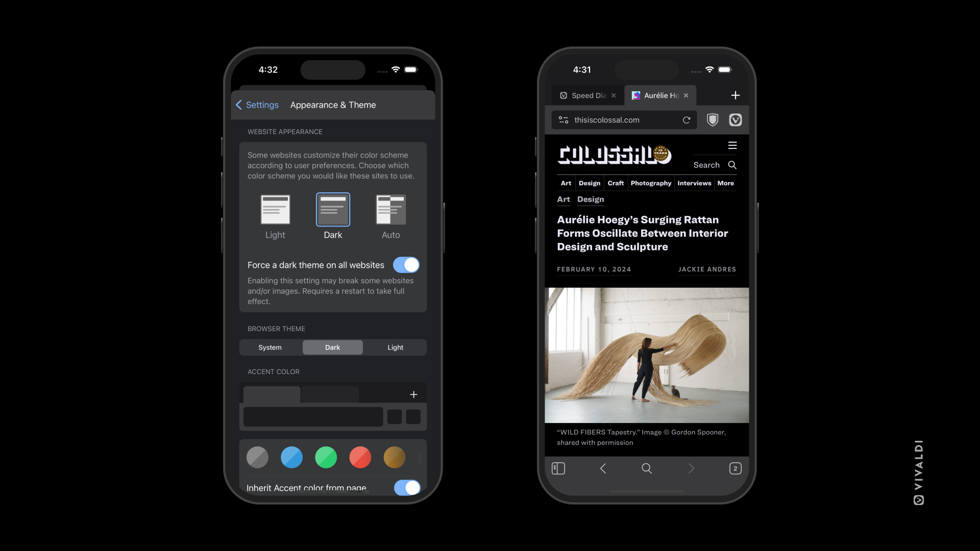
Task: Click the Vivaldi logo icon in browser toolbar
Action: tap(736, 120)
